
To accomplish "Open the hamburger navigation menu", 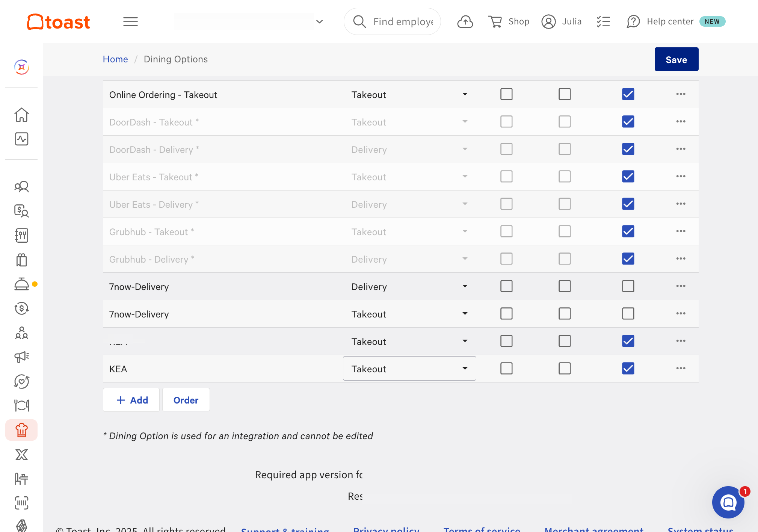I will tap(130, 22).
